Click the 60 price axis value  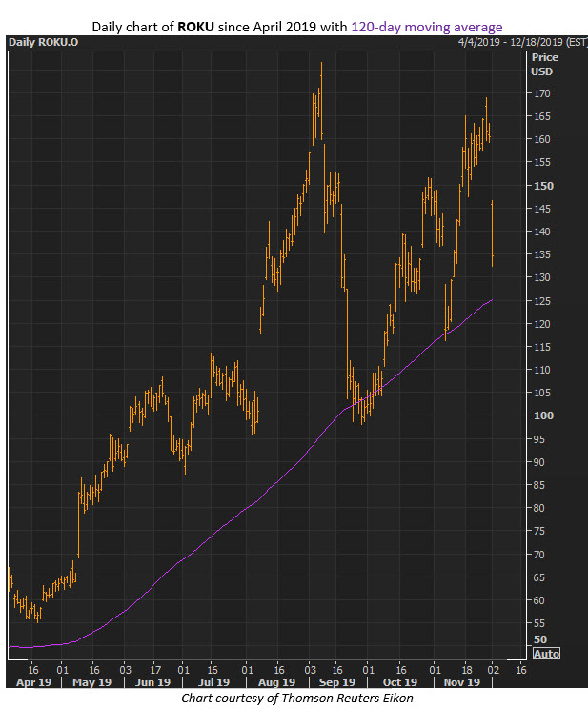[x=538, y=600]
